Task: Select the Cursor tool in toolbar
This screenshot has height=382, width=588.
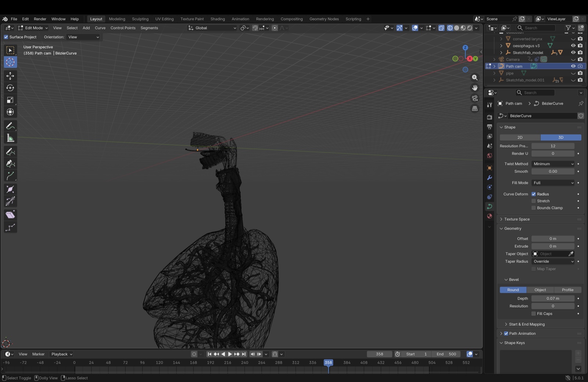Action: (x=10, y=62)
